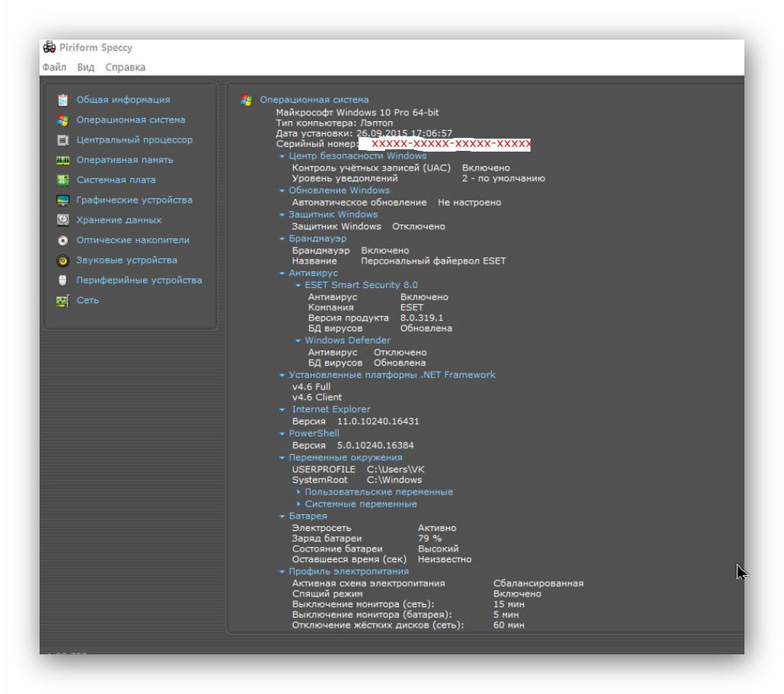Click the Заряд батареи 79 % row
Image resolution: width=784 pixels, height=694 pixels.
point(367,539)
